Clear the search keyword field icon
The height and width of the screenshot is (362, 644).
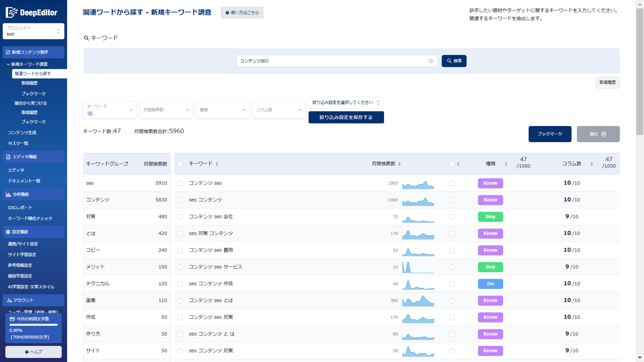431,61
